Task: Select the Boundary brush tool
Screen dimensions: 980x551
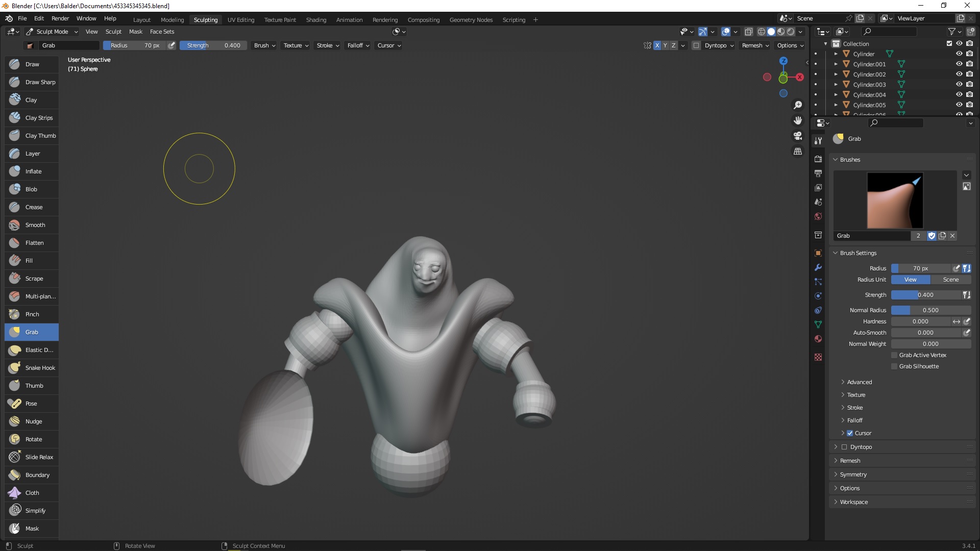Action: 32,475
